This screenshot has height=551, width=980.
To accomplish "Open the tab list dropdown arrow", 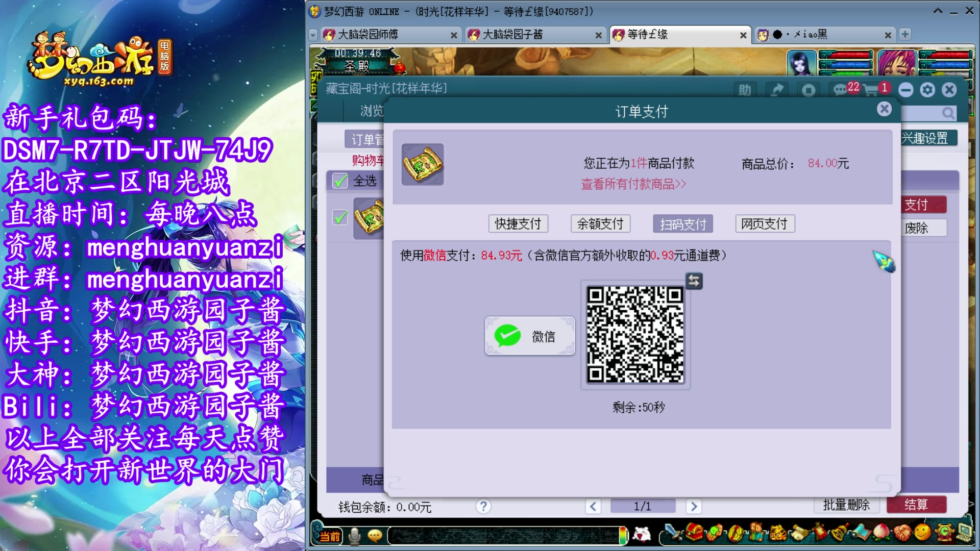I will pos(313,35).
